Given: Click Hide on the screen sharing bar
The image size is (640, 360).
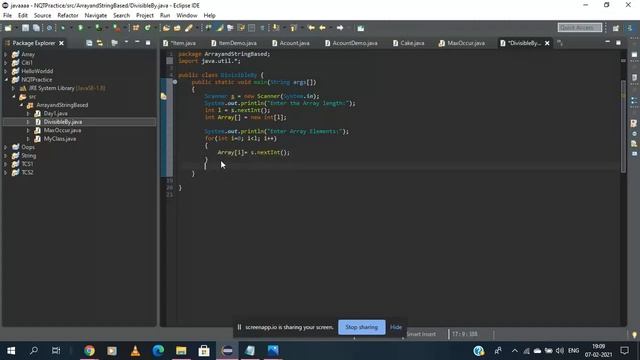Looking at the screenshot, I should [396, 327].
